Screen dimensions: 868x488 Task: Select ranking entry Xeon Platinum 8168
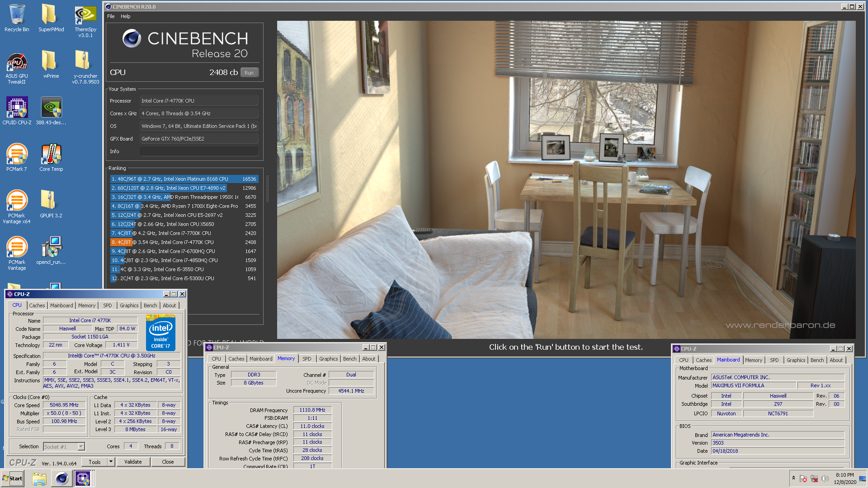184,179
